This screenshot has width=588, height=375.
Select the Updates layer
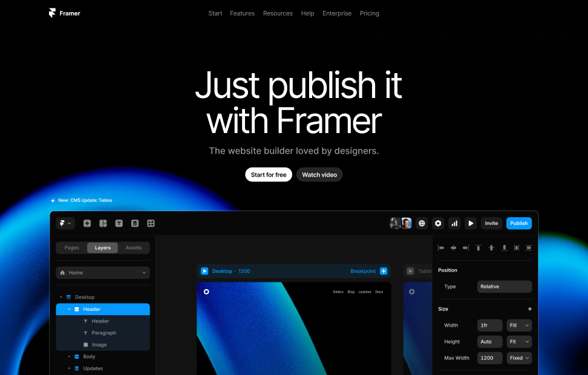(103, 368)
